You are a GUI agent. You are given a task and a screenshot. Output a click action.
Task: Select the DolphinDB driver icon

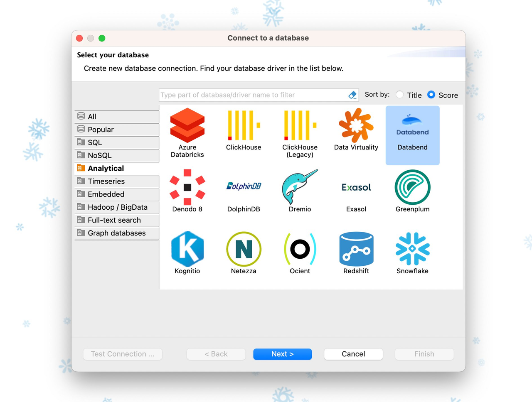click(244, 186)
